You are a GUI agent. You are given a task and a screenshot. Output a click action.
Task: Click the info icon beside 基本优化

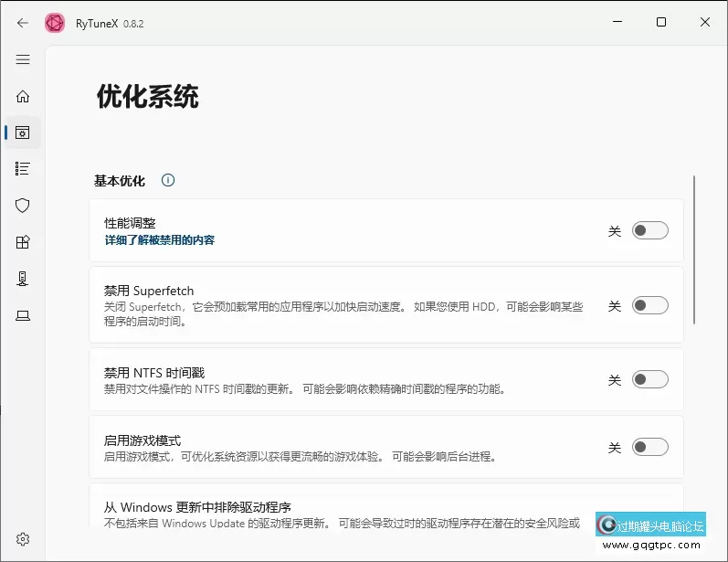[x=168, y=180]
